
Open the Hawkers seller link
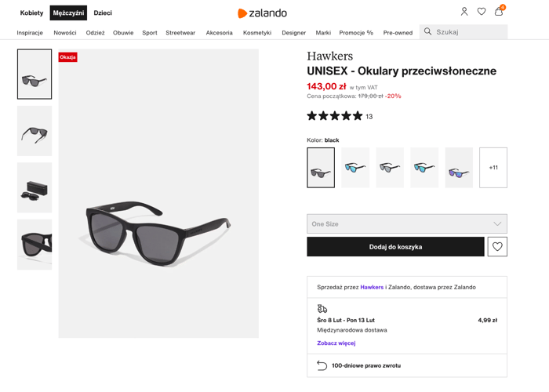[x=372, y=287]
